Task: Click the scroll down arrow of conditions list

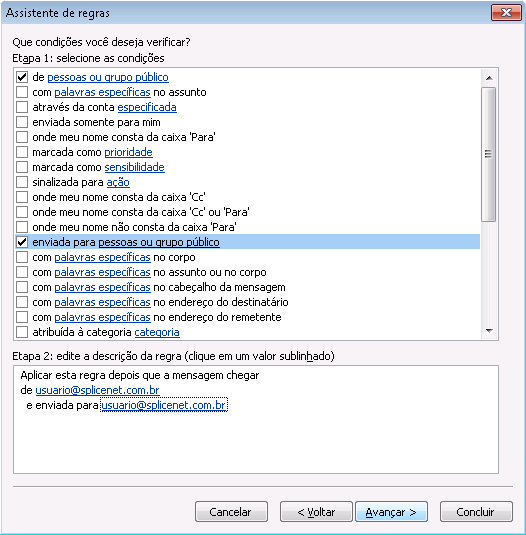Action: point(489,331)
